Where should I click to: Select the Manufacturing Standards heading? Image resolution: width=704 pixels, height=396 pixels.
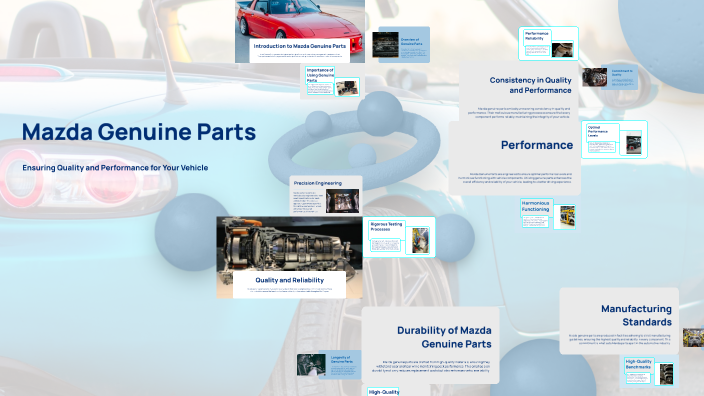pyautogui.click(x=636, y=315)
